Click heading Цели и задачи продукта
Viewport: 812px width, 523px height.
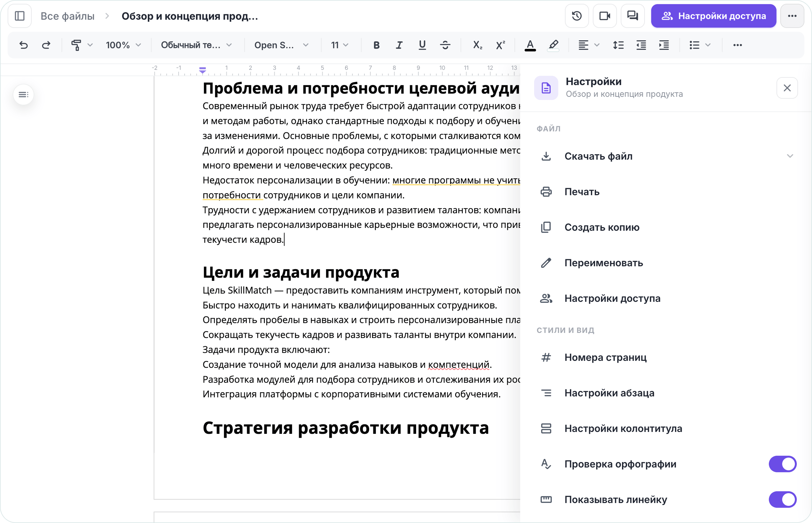301,272
